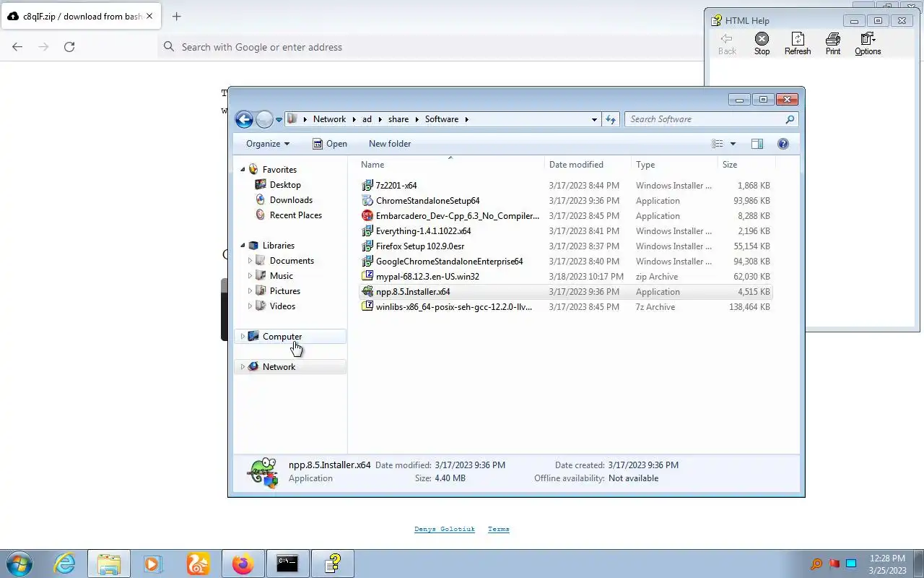The image size is (924, 578).
Task: Refresh the Software folder address bar
Action: [x=611, y=119]
